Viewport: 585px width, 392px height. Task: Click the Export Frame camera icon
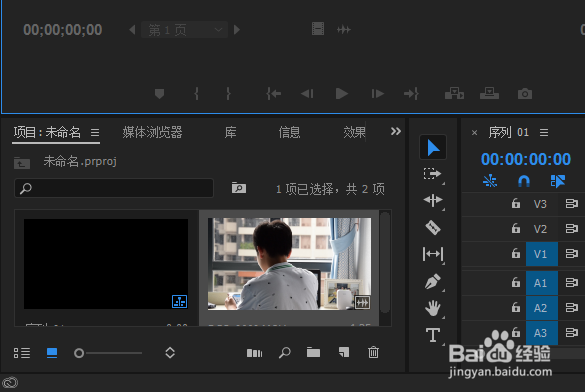[525, 94]
